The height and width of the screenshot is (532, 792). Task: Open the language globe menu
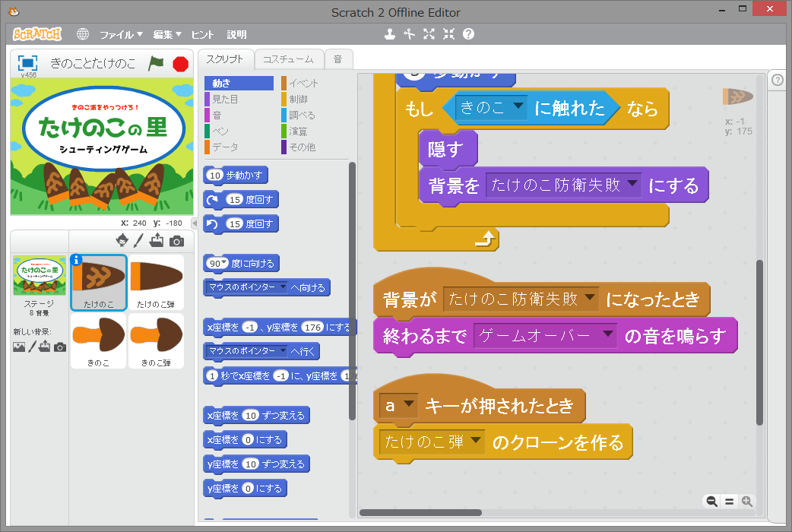[x=82, y=34]
